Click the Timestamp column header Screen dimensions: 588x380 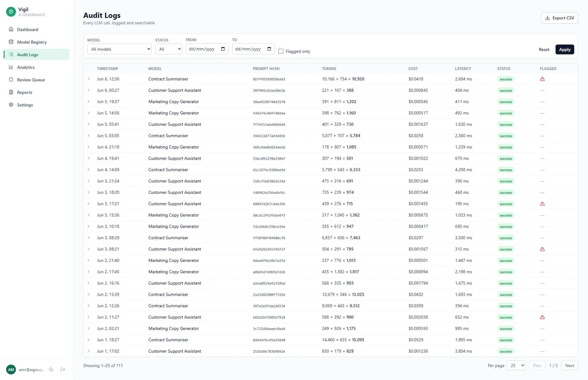pos(107,69)
